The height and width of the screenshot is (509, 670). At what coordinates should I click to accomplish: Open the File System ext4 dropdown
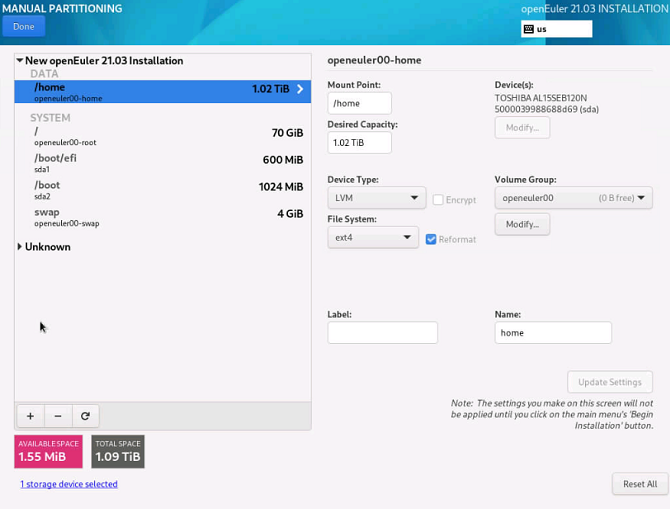point(372,238)
